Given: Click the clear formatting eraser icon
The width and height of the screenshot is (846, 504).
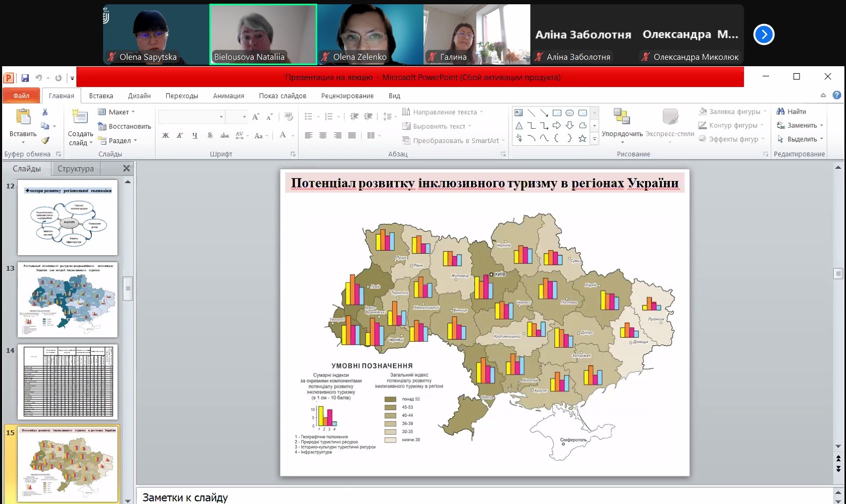Looking at the screenshot, I should pyautogui.click(x=289, y=116).
